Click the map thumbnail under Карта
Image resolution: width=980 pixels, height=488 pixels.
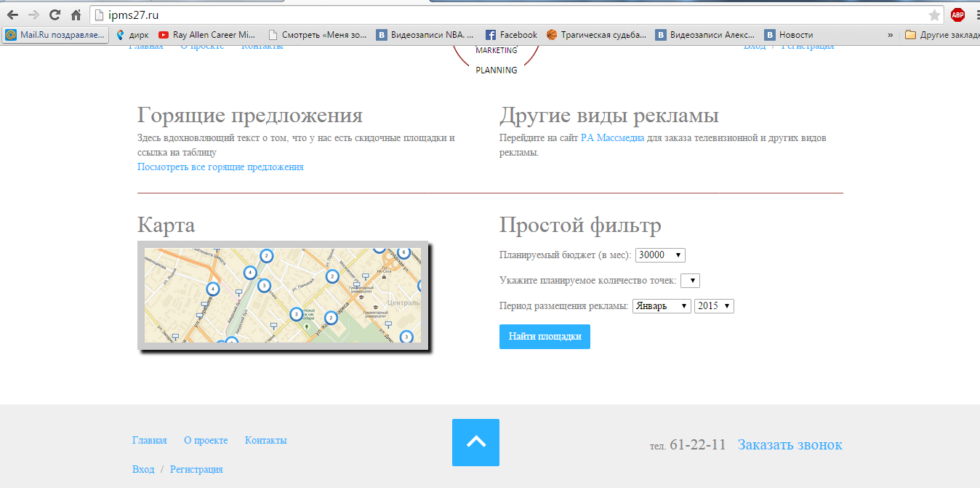click(282, 295)
